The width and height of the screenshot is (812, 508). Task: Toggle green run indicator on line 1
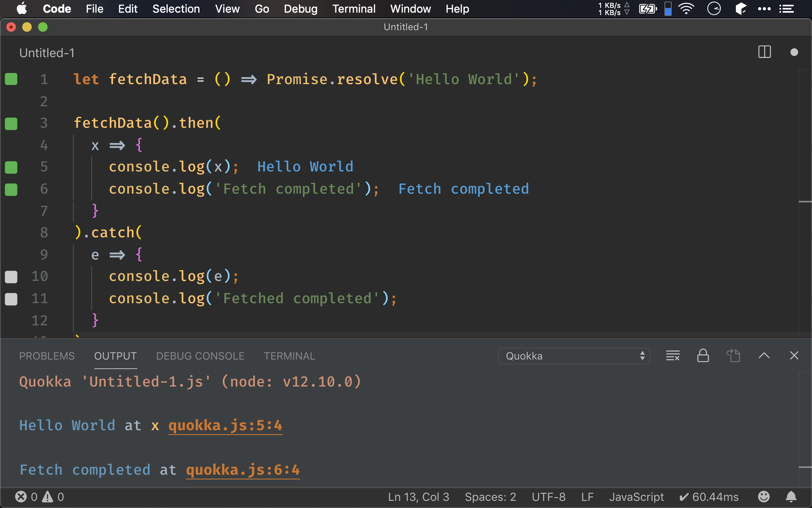click(11, 79)
